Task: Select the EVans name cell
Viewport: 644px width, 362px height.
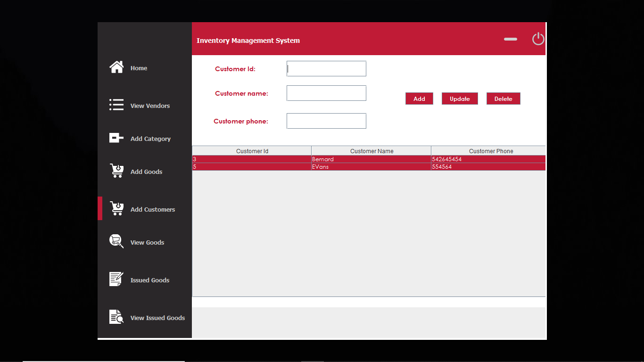Action: click(371, 167)
